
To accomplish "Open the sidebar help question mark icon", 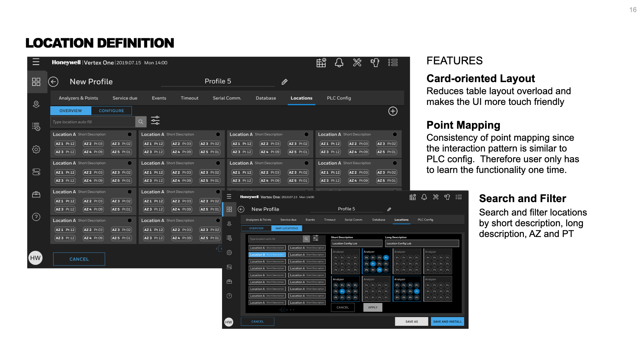I will [36, 217].
